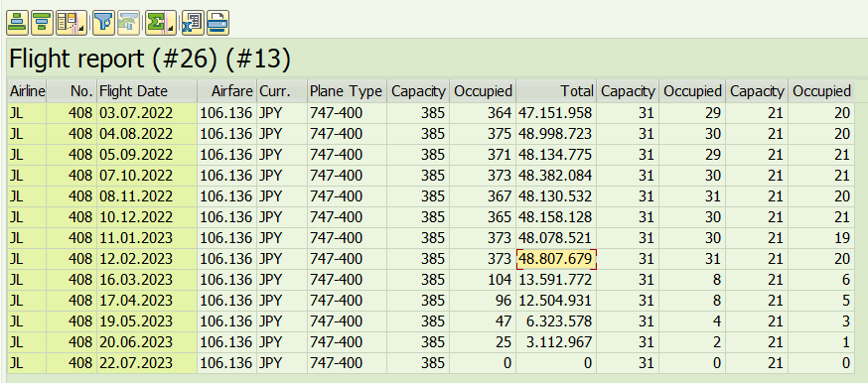Sort the table in descending order
Image resolution: width=868 pixels, height=383 pixels.
(42, 23)
